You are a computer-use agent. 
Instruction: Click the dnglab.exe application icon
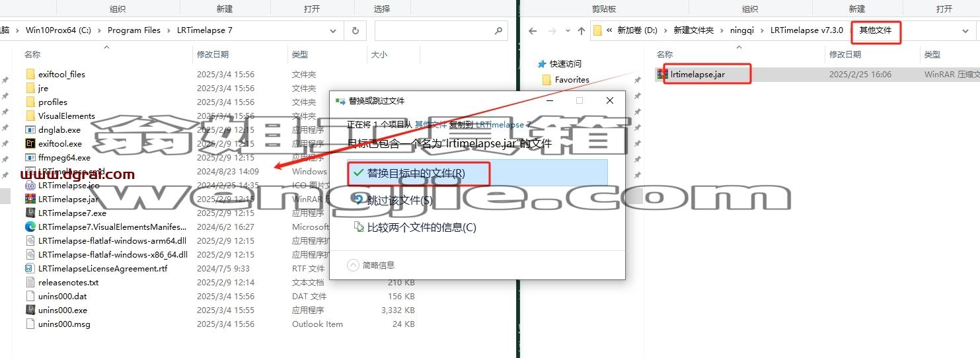click(x=30, y=129)
